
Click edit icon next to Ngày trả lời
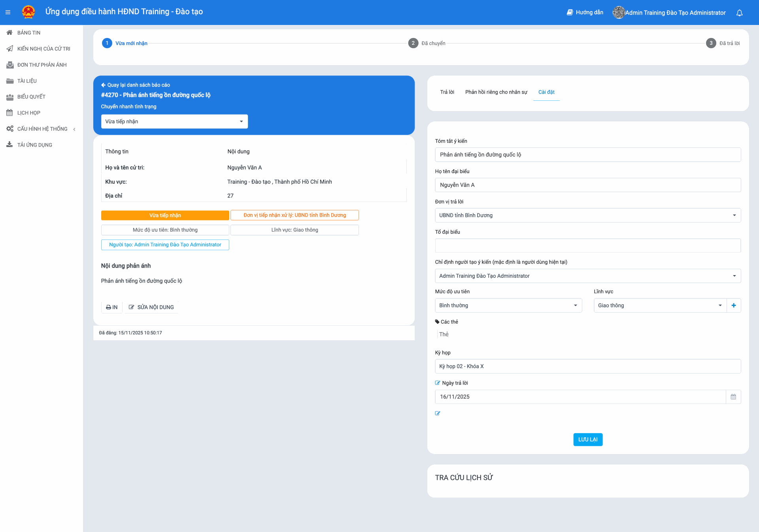[438, 383]
